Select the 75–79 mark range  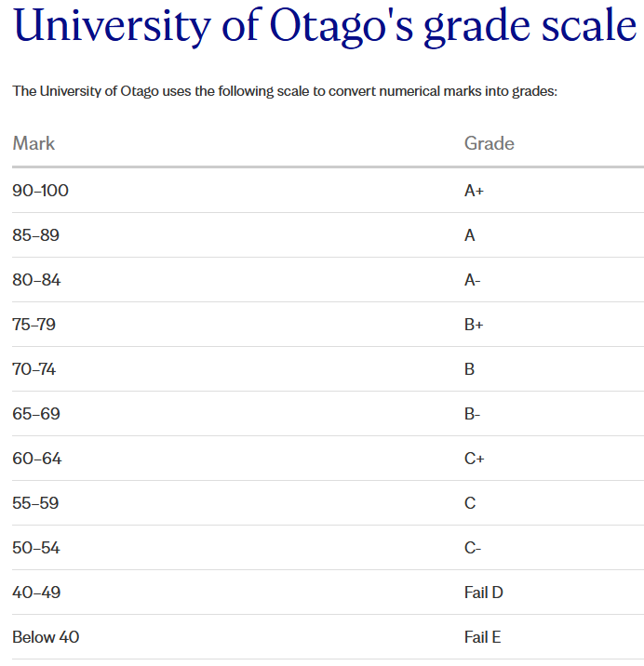tap(35, 325)
